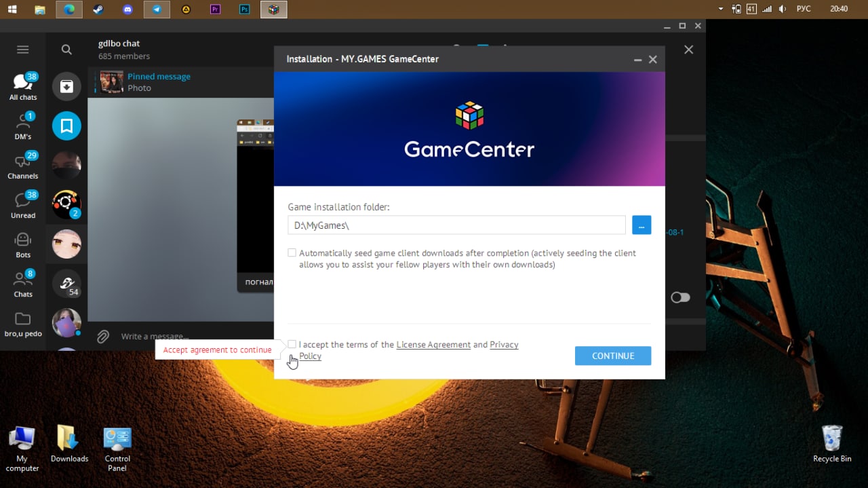Open the License Agreement link
Screen dimensions: 868x488
[x=433, y=345]
